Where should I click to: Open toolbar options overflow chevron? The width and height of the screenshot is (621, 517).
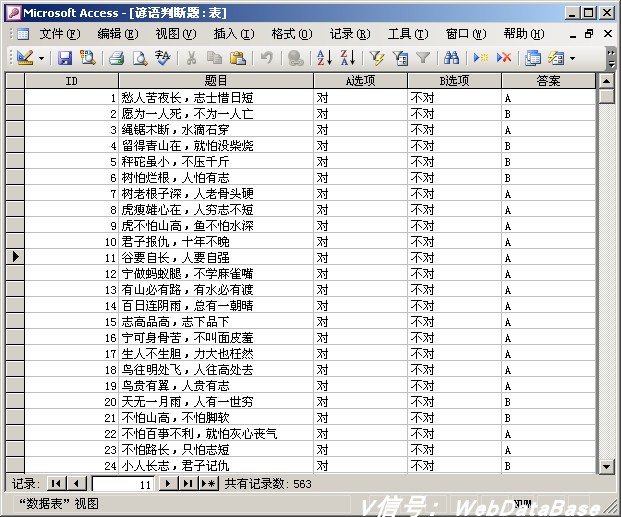coord(611,58)
